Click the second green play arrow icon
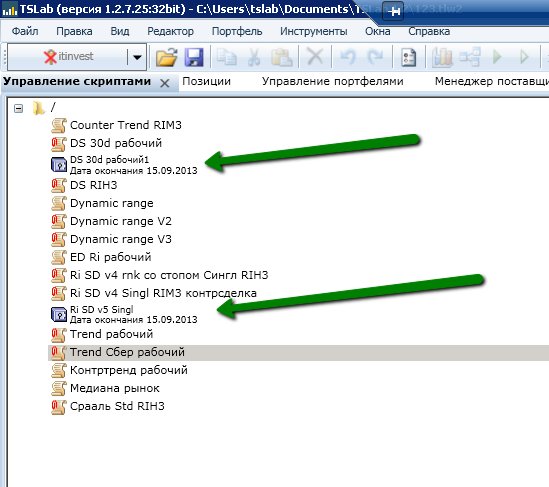The width and height of the screenshot is (549, 487). coord(524,56)
